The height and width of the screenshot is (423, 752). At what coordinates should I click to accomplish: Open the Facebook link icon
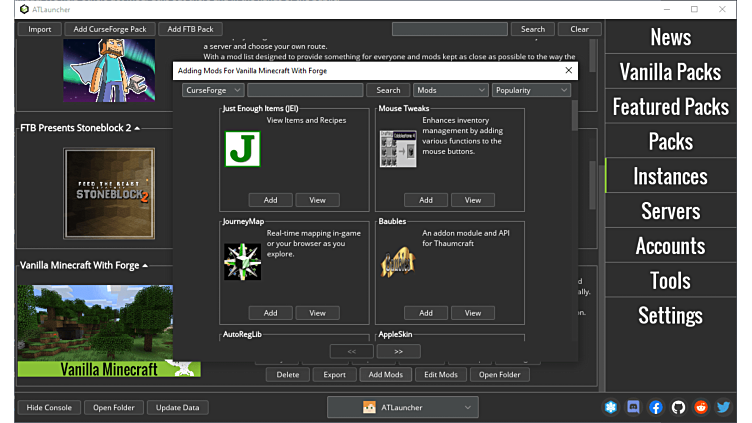pyautogui.click(x=656, y=407)
